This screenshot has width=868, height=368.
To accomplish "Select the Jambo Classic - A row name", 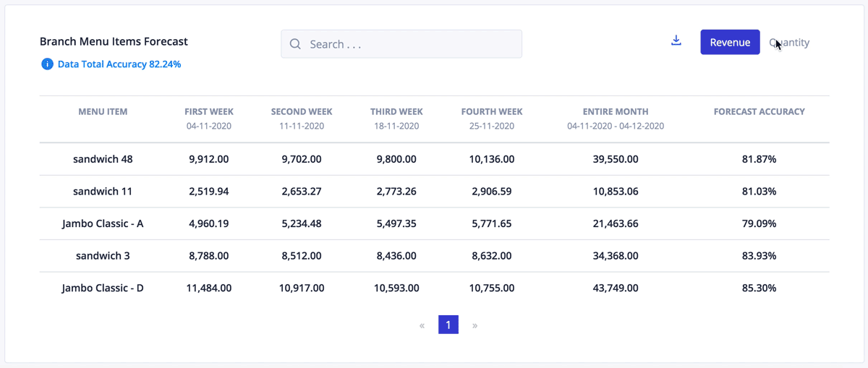I will 103,223.
